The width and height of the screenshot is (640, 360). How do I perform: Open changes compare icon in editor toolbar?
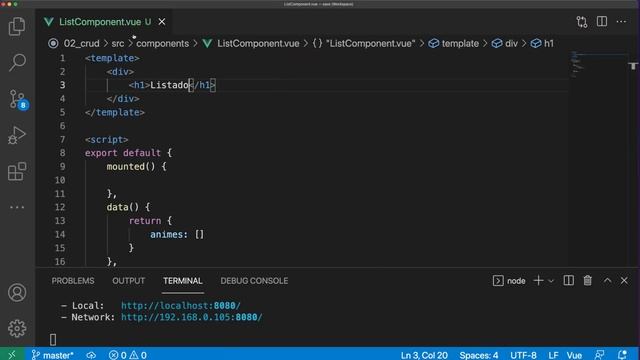click(582, 22)
